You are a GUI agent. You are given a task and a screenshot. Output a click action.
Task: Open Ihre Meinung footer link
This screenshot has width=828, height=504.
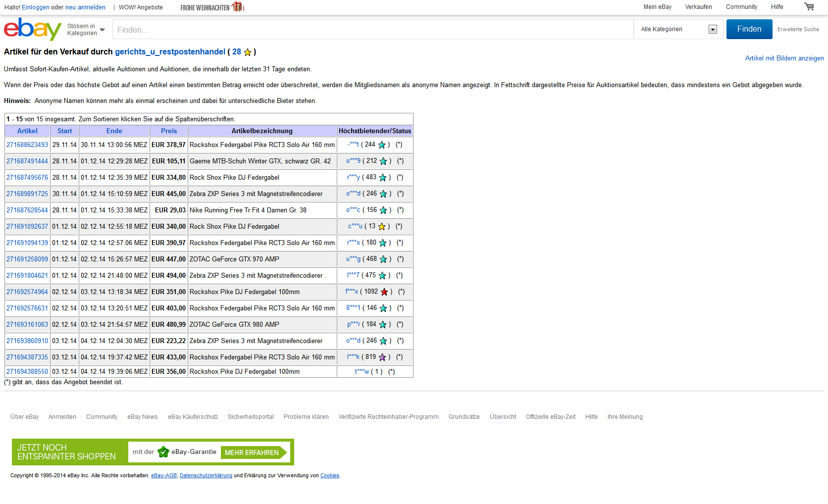[625, 417]
